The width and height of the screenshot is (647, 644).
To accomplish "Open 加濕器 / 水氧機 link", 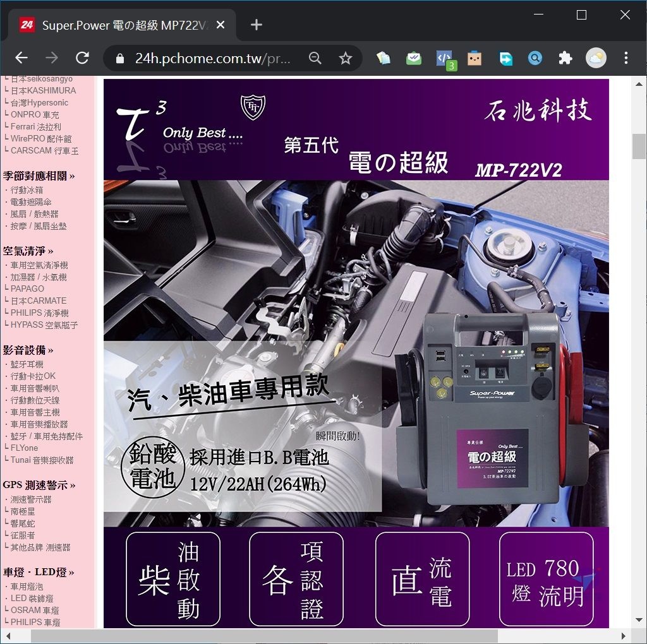I will (x=39, y=277).
